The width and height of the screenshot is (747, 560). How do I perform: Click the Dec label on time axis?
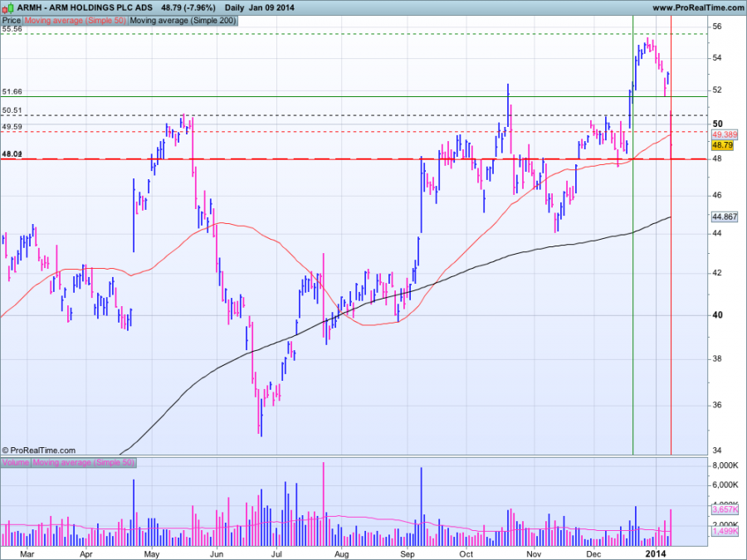593,554
